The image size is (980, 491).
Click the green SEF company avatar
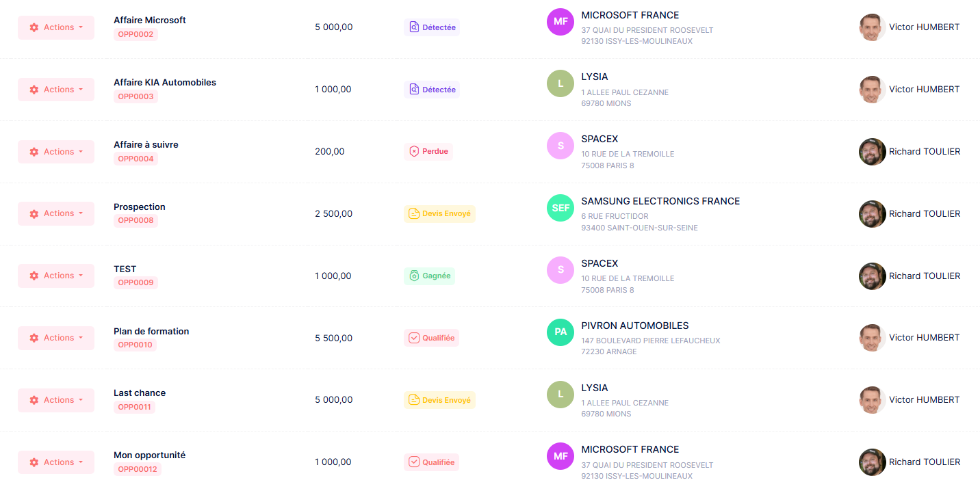560,208
